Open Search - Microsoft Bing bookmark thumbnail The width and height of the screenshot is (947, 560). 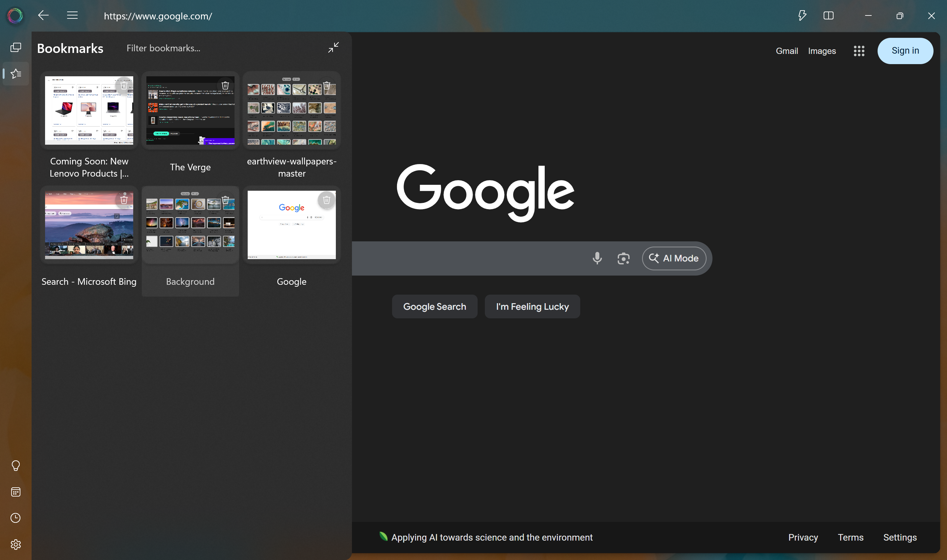(x=89, y=225)
